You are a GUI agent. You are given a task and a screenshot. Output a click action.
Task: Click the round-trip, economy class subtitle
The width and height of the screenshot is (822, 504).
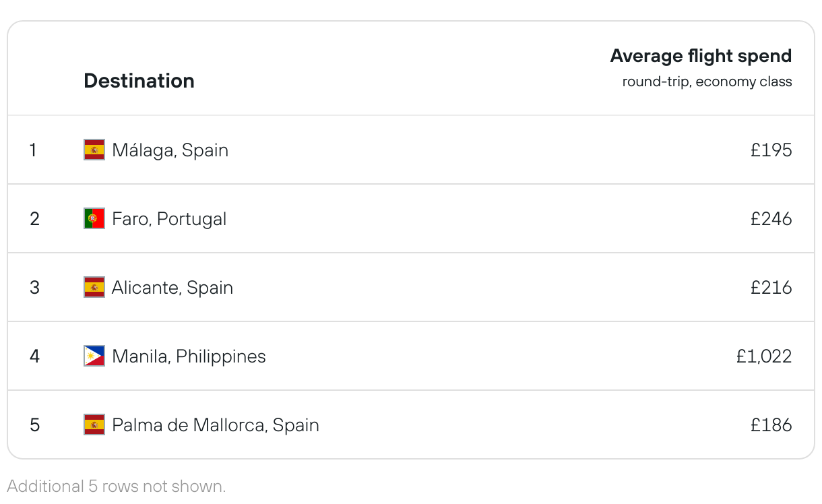(707, 82)
